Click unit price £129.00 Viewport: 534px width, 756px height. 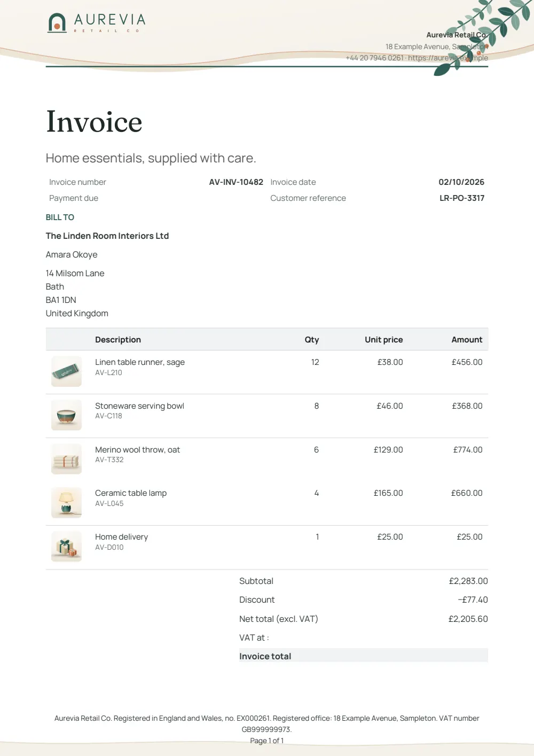coord(388,450)
